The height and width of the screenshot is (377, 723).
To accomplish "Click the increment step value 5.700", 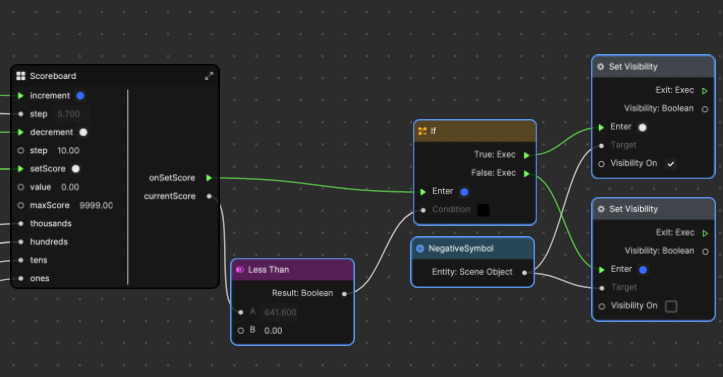I will (69, 114).
